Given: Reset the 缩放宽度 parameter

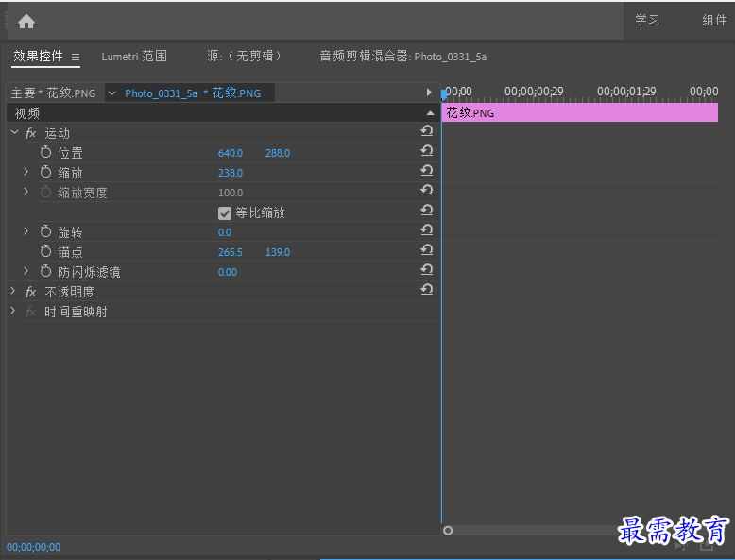Looking at the screenshot, I should click(x=427, y=190).
